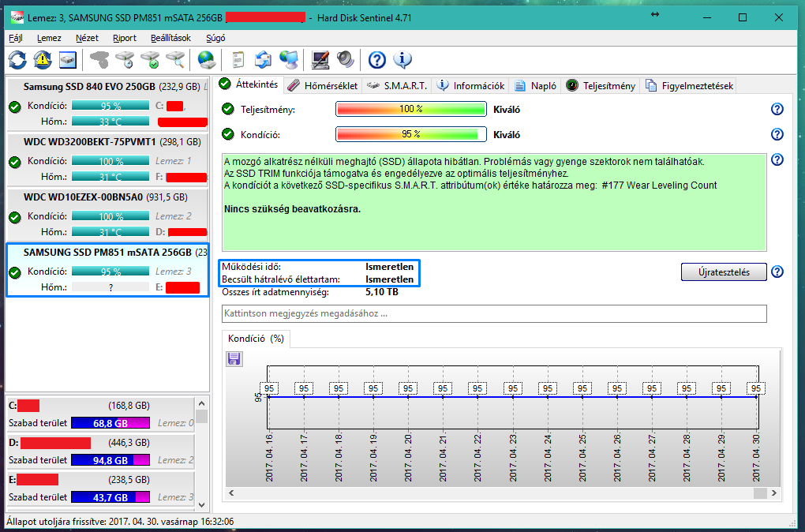Click the C: free space 68,8 GB bar

(110, 423)
